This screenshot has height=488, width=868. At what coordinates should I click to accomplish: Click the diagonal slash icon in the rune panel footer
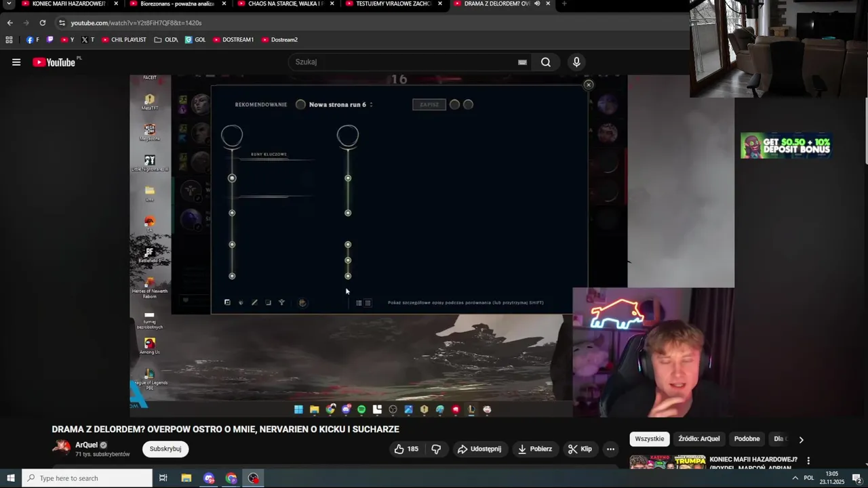(x=254, y=303)
